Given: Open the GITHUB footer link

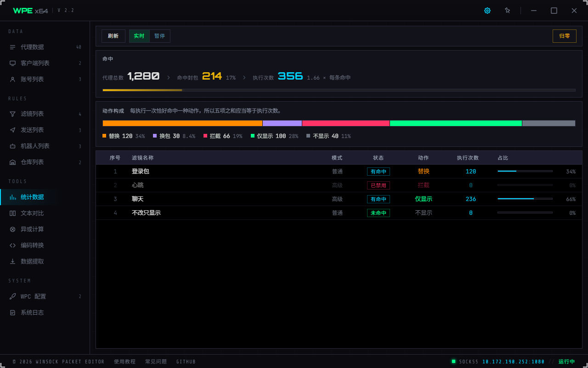Looking at the screenshot, I should pos(186,362).
